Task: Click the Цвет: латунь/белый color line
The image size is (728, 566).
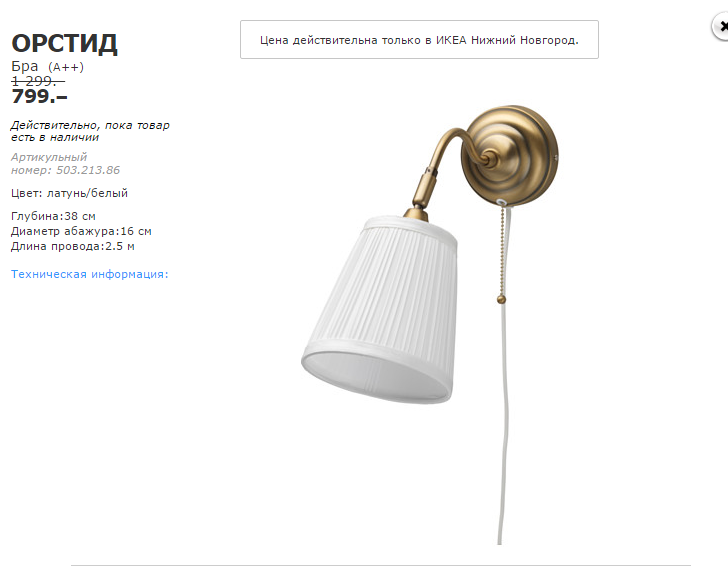Action: pos(69,193)
